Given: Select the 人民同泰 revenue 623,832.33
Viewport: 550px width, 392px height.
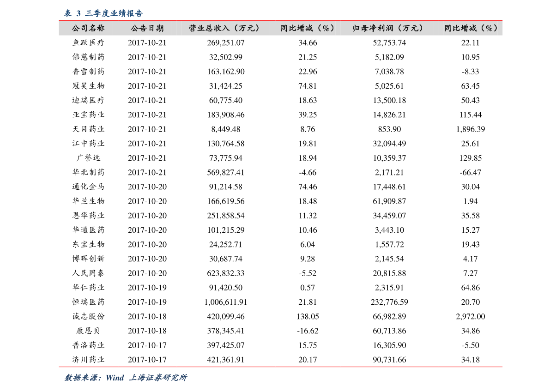Looking at the screenshot, I should 225,273.
